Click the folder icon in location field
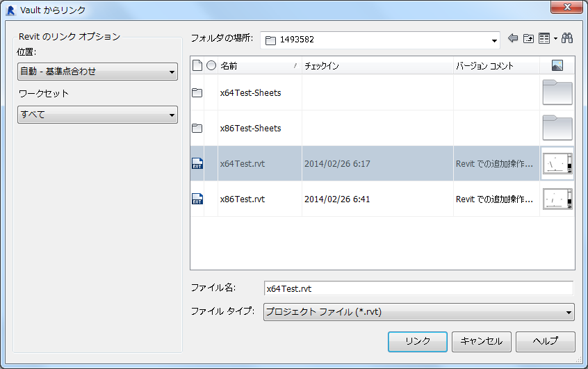 270,40
